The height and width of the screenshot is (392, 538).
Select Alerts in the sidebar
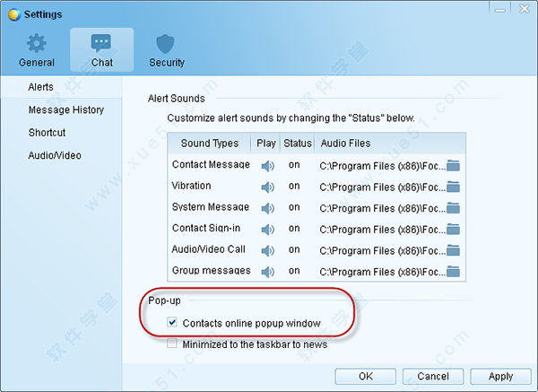[41, 87]
